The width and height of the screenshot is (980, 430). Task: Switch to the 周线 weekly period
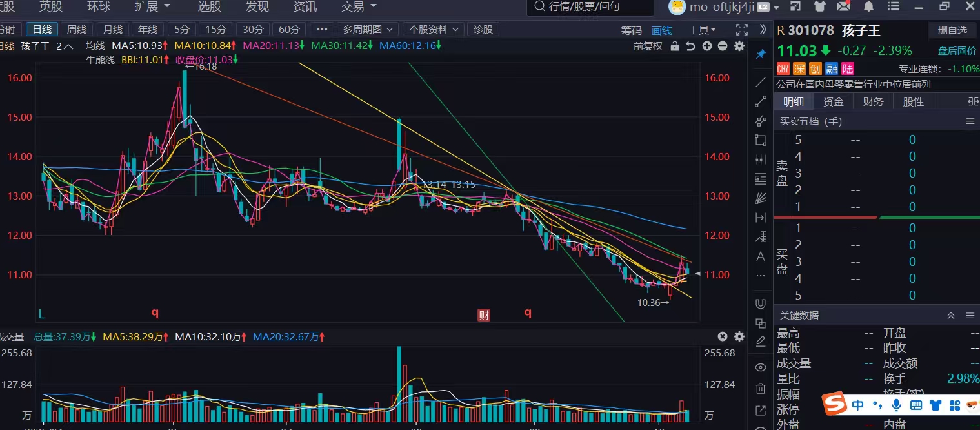pyautogui.click(x=77, y=30)
